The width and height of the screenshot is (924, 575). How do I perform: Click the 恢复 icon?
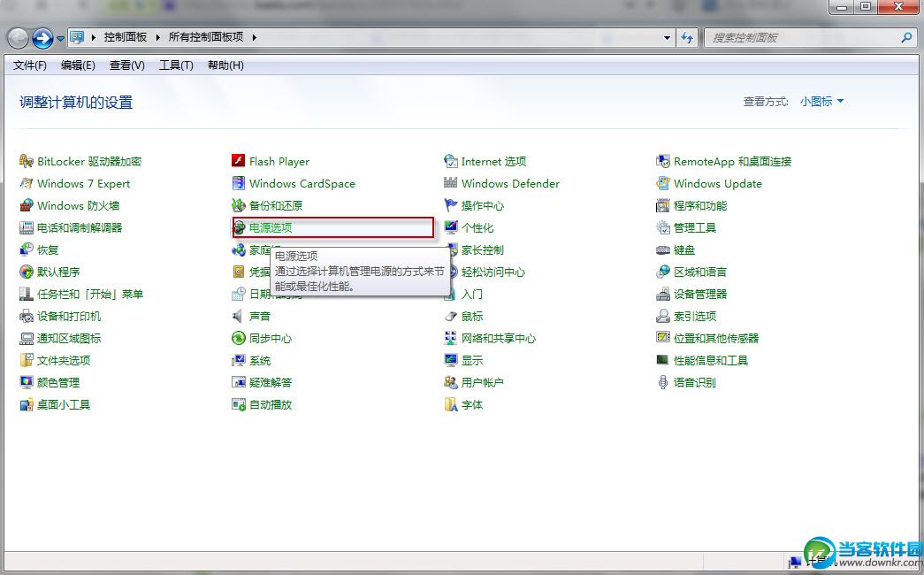point(26,249)
